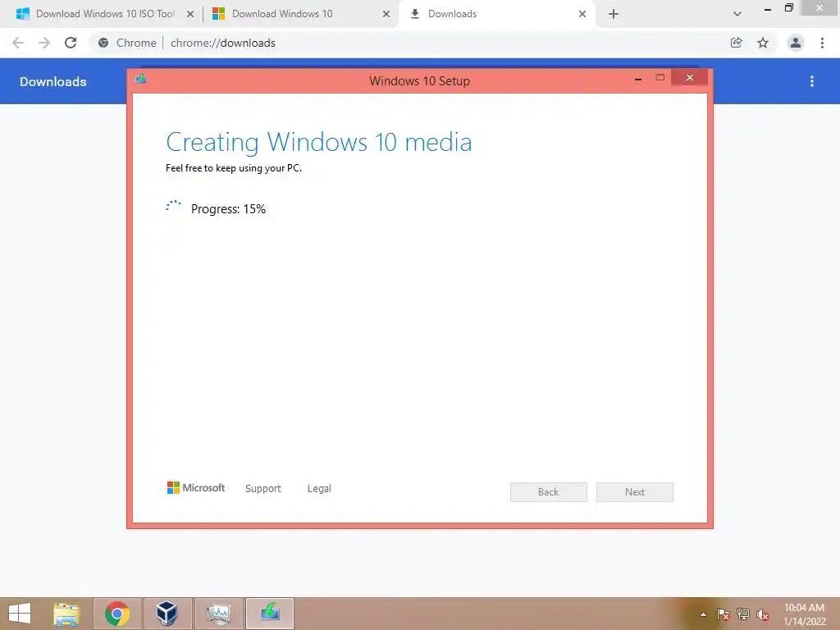The image size is (840, 630).
Task: Click the Creating Windows 10 media heading
Action: coord(319,143)
